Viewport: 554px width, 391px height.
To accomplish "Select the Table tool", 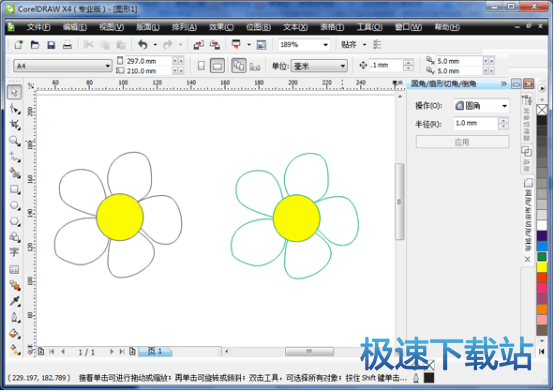I will pyautogui.click(x=14, y=269).
